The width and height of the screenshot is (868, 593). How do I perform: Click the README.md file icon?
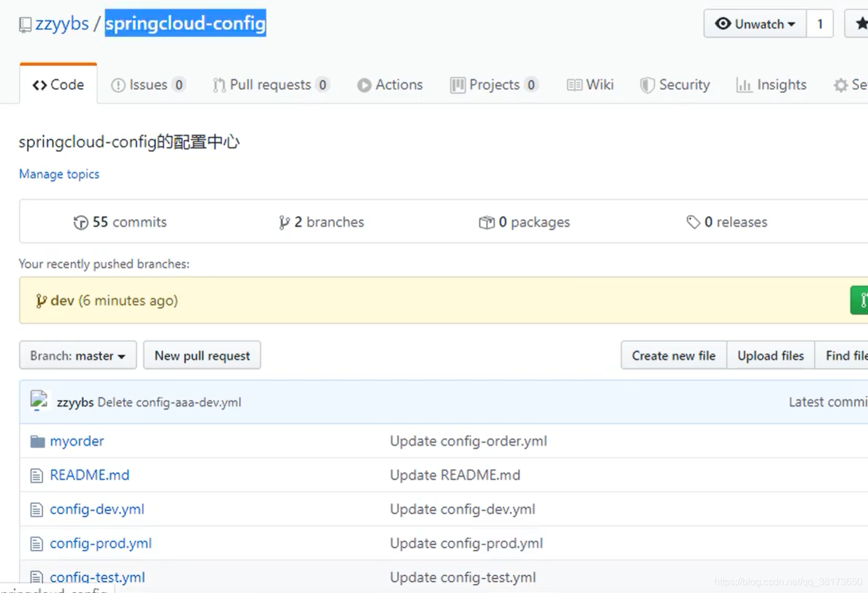point(36,475)
